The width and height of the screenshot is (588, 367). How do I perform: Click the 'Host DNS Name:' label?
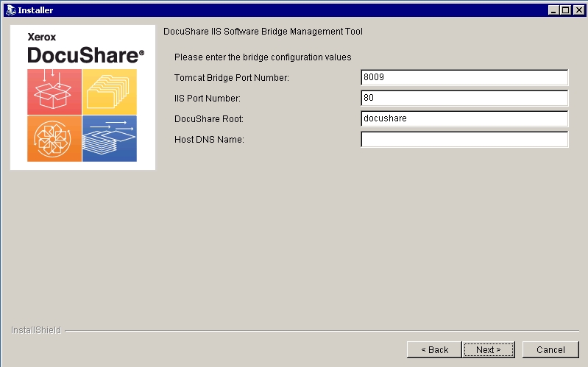[209, 140]
